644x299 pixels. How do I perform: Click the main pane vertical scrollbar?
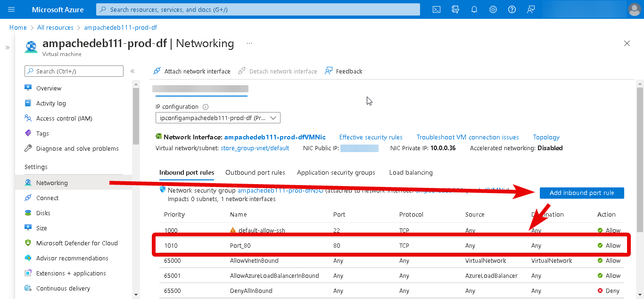640,160
